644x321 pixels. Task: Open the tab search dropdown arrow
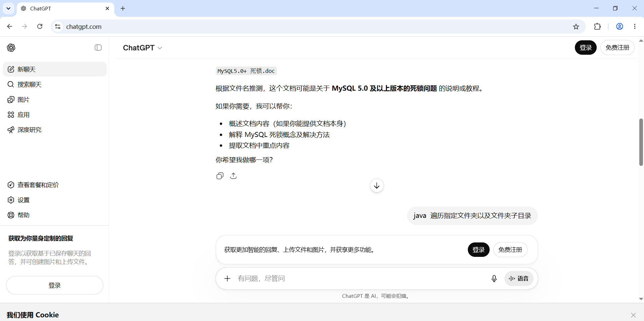[8, 8]
